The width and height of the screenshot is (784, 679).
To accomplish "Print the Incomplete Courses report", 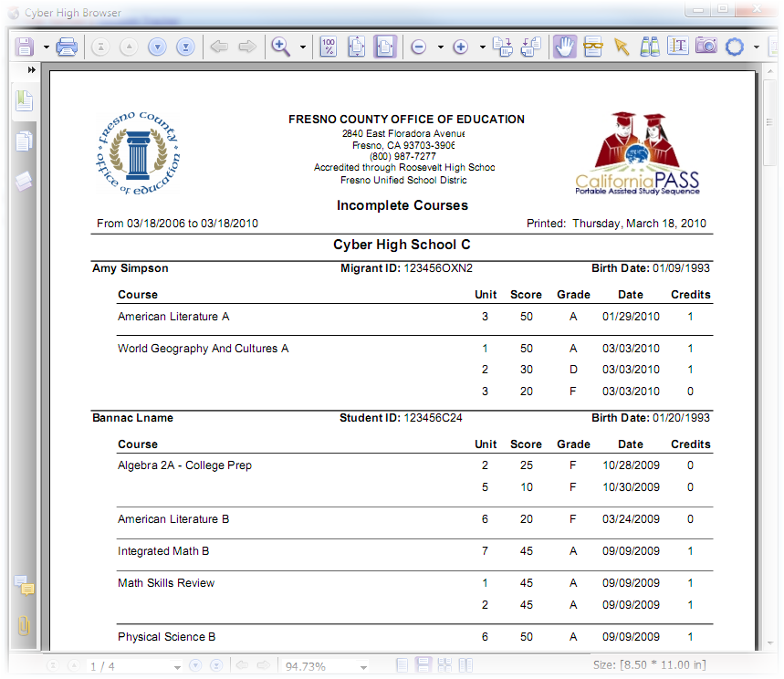I will point(67,46).
